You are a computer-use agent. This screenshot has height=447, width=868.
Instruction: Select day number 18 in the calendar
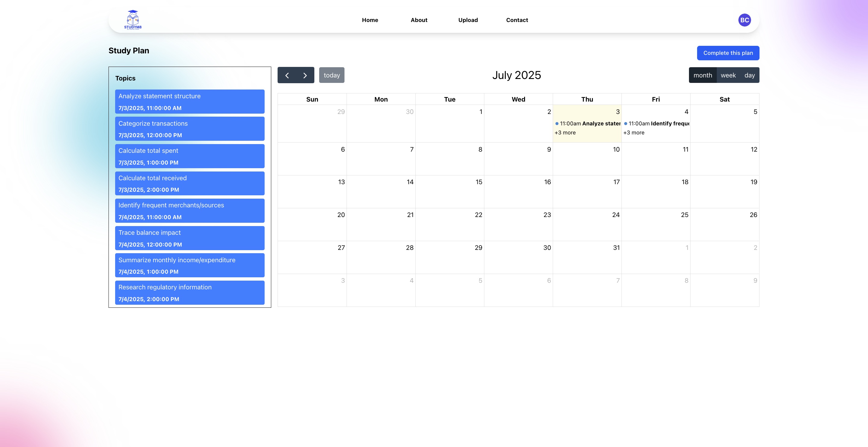pos(685,182)
